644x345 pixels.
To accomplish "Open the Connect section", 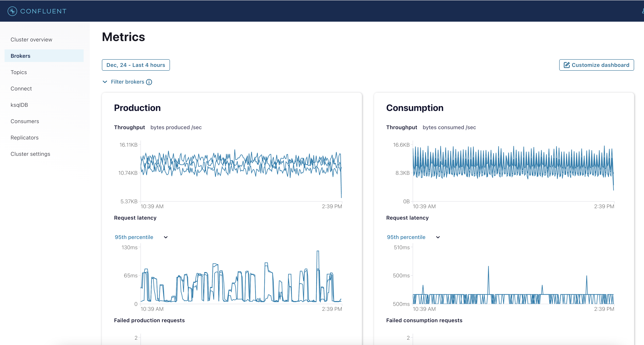I will (x=21, y=89).
